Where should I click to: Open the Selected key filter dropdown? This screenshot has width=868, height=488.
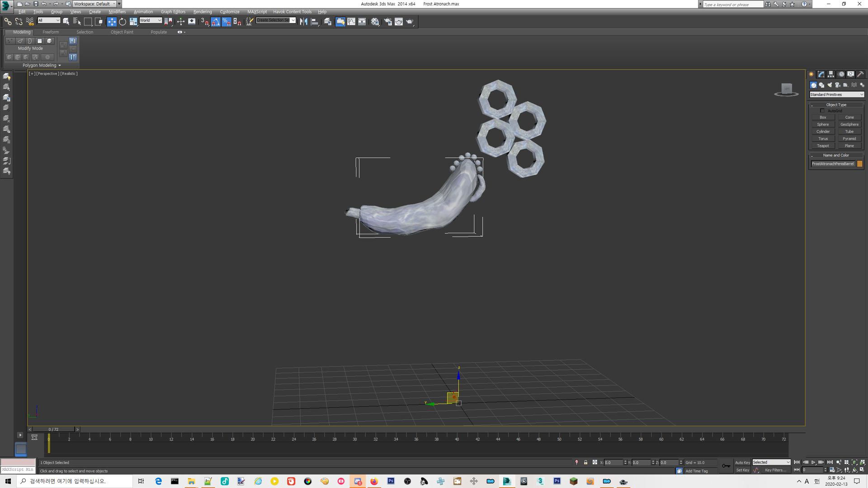[x=771, y=462]
